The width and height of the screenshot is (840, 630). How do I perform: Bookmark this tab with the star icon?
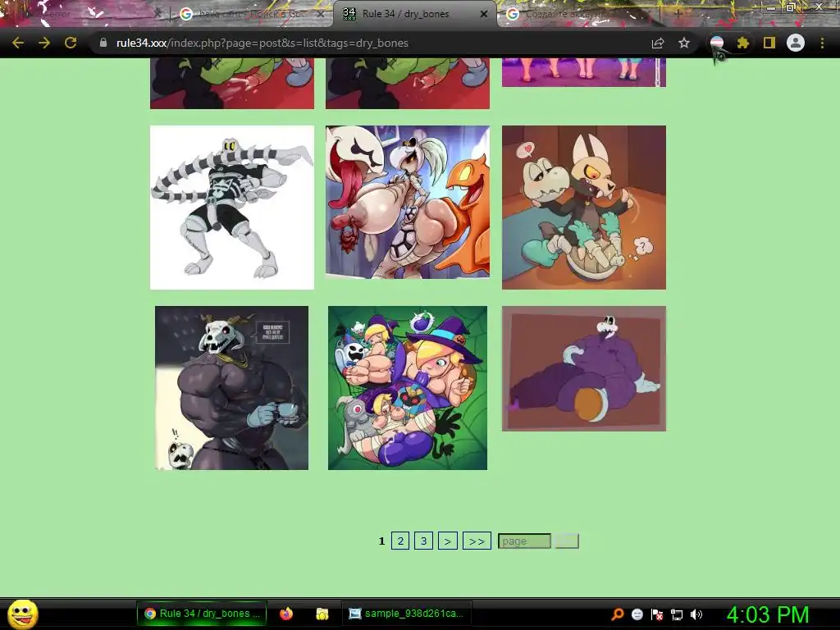pyautogui.click(x=684, y=43)
